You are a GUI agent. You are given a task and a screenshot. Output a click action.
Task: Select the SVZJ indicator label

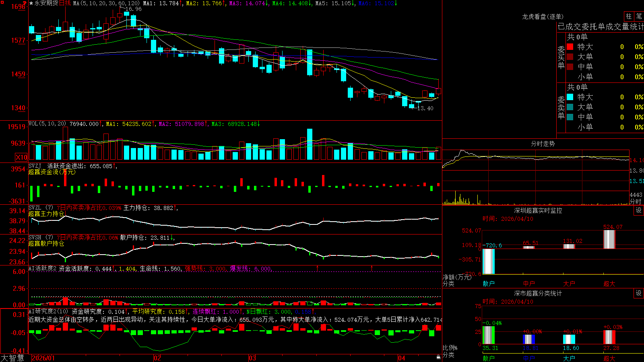click(35, 166)
